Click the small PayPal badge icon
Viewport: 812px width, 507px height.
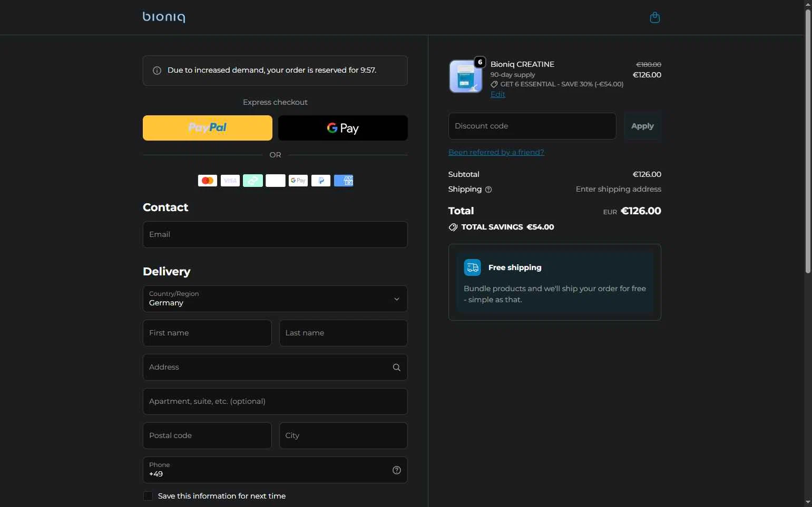321,181
